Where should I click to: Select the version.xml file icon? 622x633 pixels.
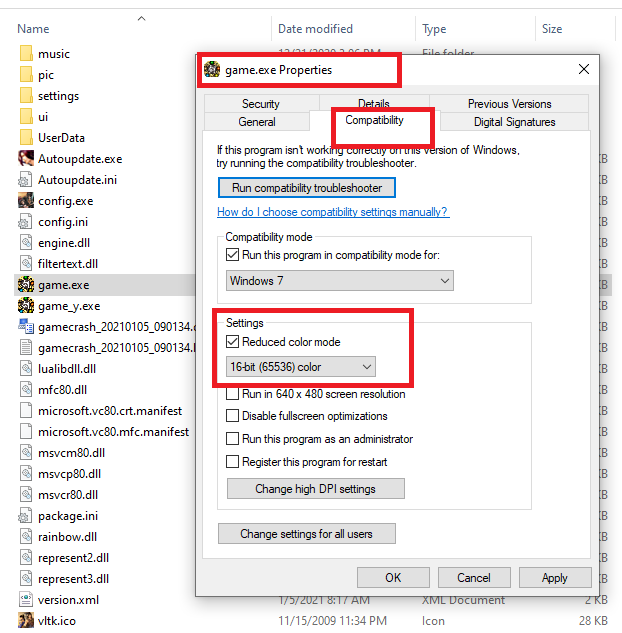pyautogui.click(x=27, y=600)
